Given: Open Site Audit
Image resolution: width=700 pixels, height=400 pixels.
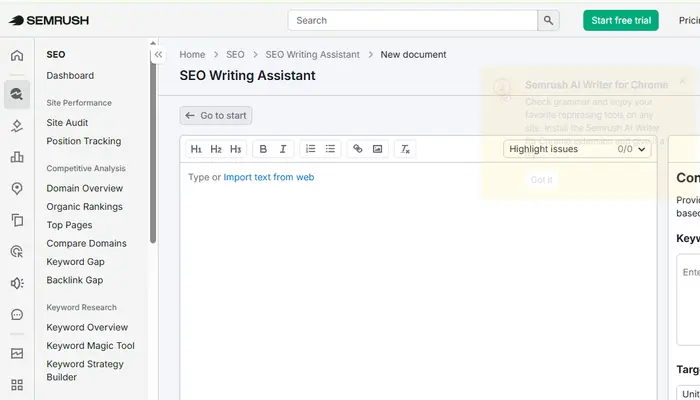Looking at the screenshot, I should [x=67, y=123].
